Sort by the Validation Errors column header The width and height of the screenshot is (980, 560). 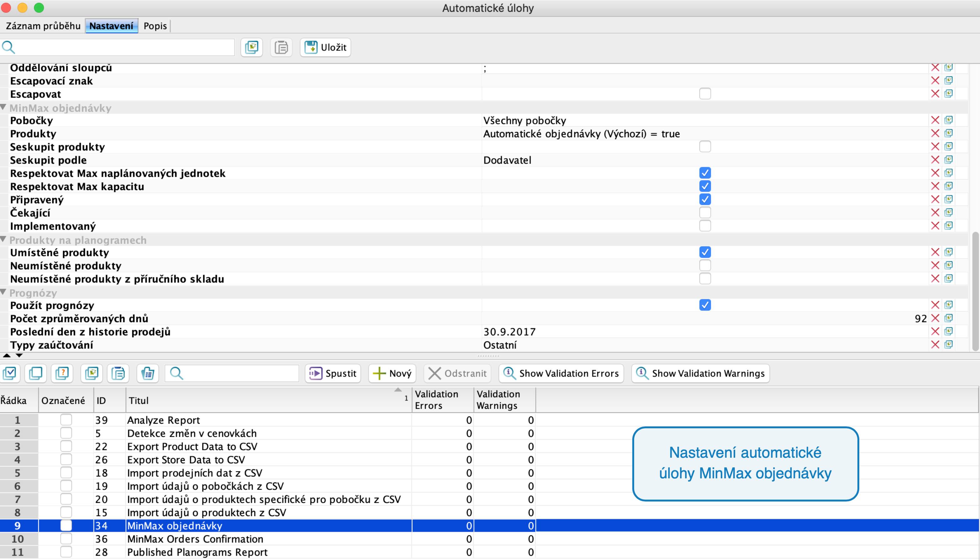click(443, 400)
